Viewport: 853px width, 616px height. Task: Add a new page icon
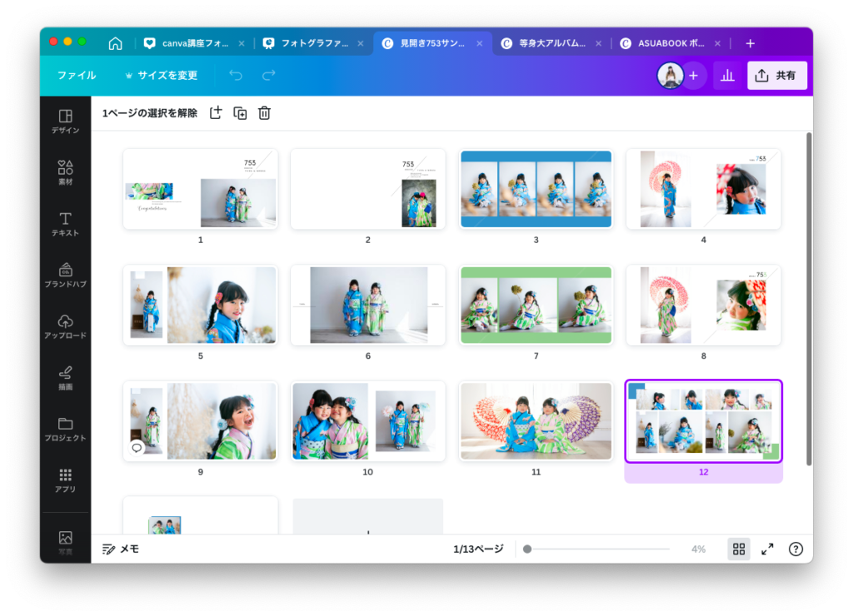point(216,112)
